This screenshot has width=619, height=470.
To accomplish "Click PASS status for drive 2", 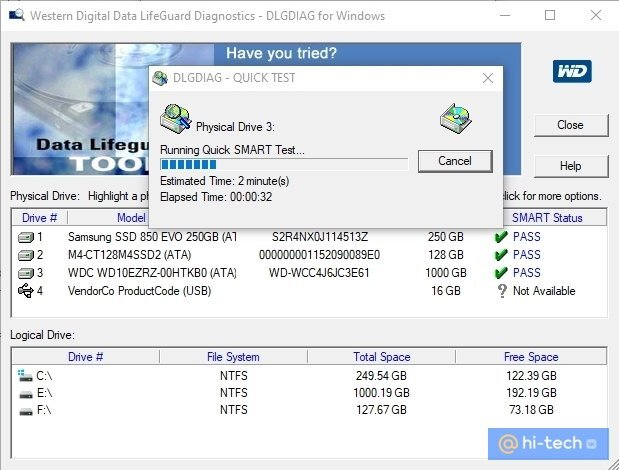I will 527,255.
